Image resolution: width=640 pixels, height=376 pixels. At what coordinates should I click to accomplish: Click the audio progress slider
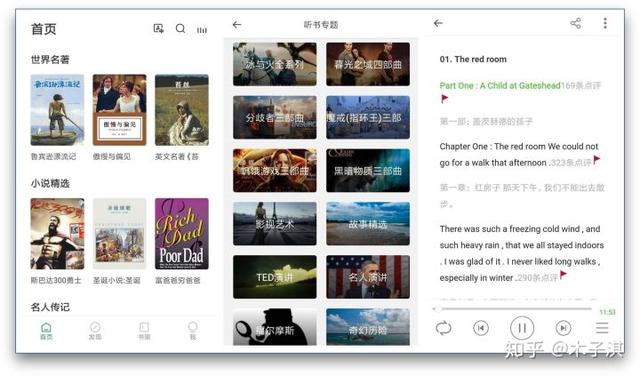(512, 309)
